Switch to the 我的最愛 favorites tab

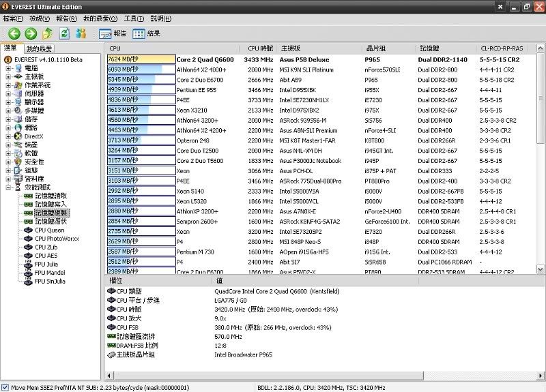39,48
